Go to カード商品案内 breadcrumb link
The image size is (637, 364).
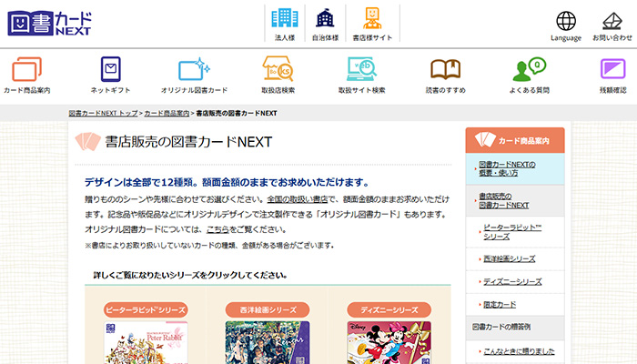click(167, 114)
